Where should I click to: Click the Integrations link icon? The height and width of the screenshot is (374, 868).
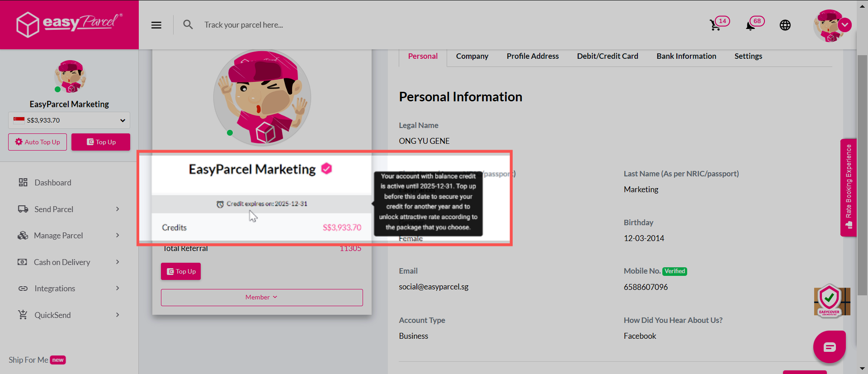click(x=23, y=289)
